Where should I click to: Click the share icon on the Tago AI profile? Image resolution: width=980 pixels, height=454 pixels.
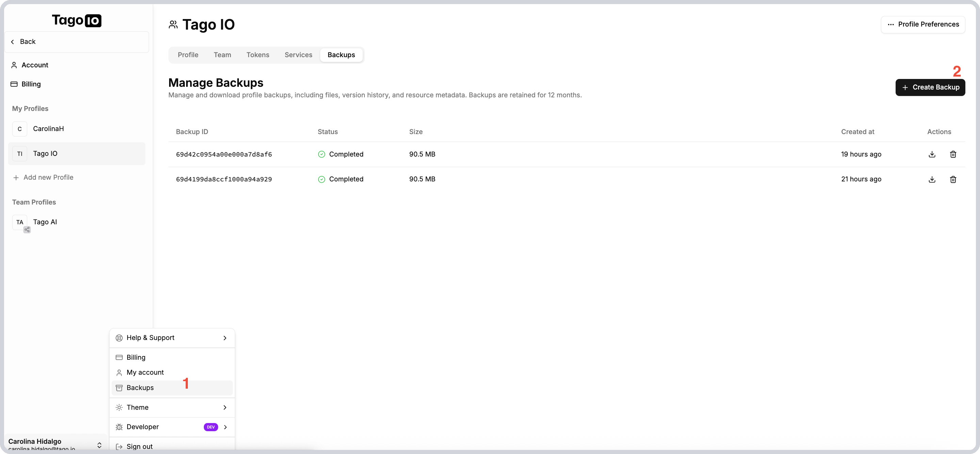point(27,229)
